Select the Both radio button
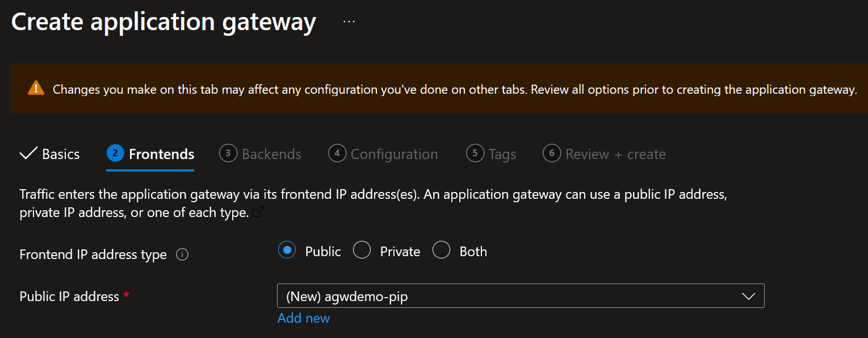This screenshot has width=868, height=338. point(441,251)
